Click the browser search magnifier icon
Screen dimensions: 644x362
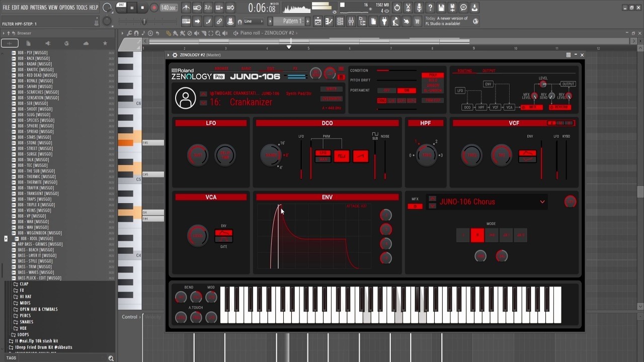click(x=111, y=358)
